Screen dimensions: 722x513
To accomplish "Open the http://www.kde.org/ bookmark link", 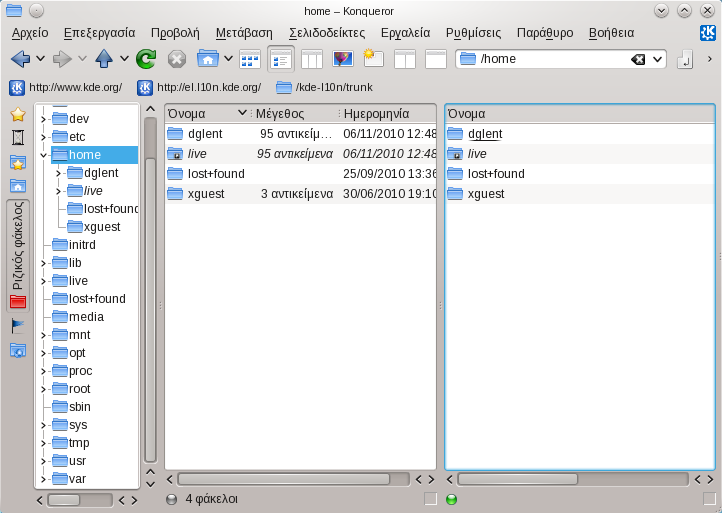I will (66, 87).
